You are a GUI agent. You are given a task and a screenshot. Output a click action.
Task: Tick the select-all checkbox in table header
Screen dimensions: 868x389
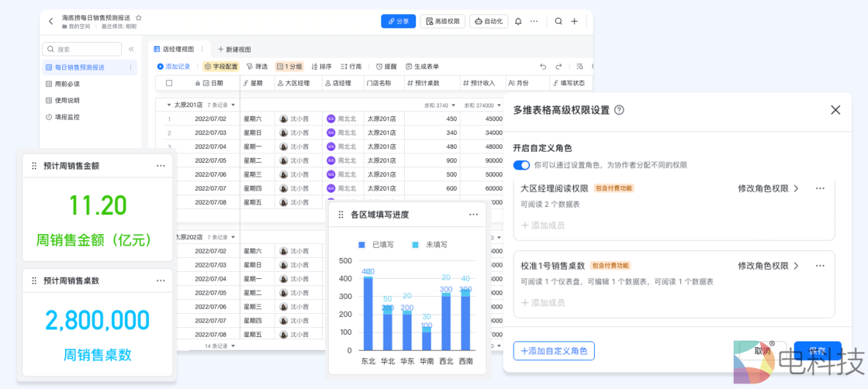tap(169, 83)
